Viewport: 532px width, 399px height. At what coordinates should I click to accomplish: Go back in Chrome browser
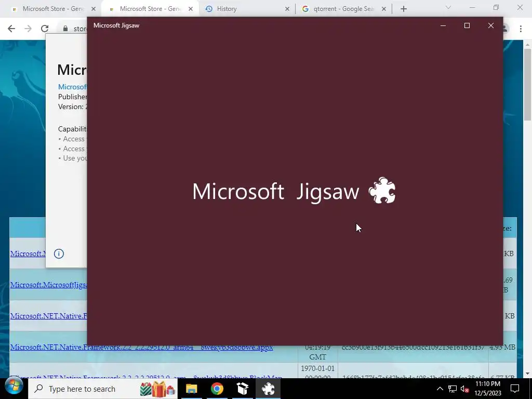coord(11,29)
